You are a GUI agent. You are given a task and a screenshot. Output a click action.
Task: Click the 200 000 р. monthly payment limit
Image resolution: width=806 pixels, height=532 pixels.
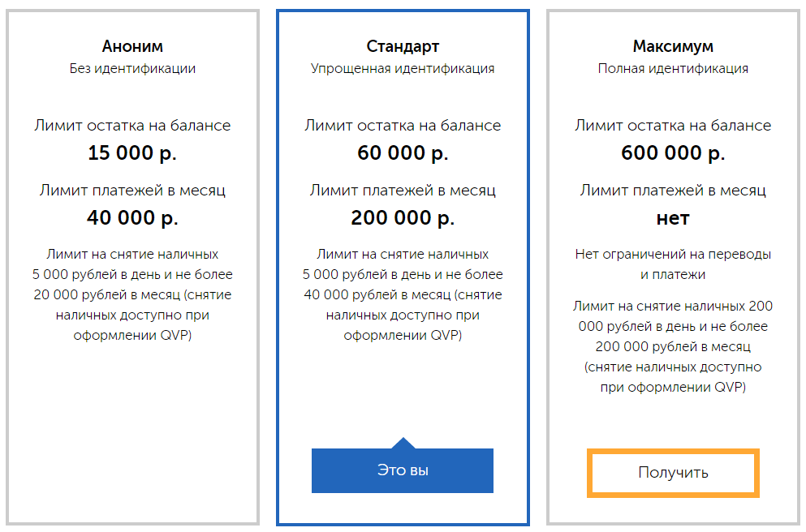pyautogui.click(x=403, y=217)
